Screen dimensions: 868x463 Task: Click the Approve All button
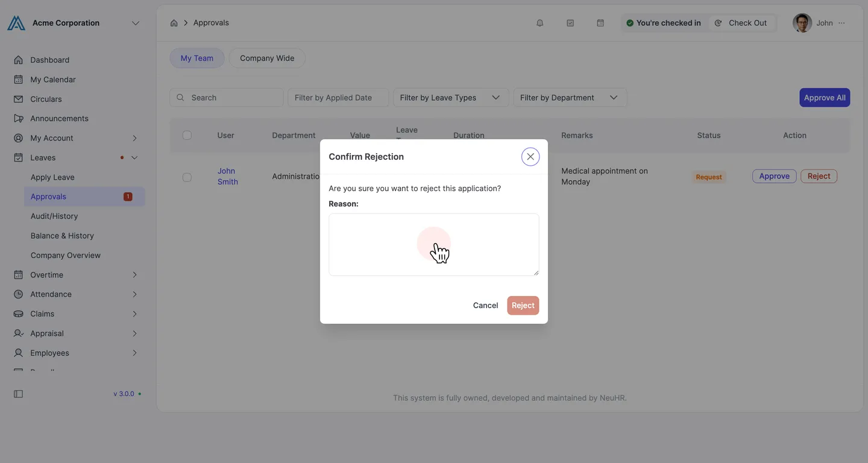point(825,98)
